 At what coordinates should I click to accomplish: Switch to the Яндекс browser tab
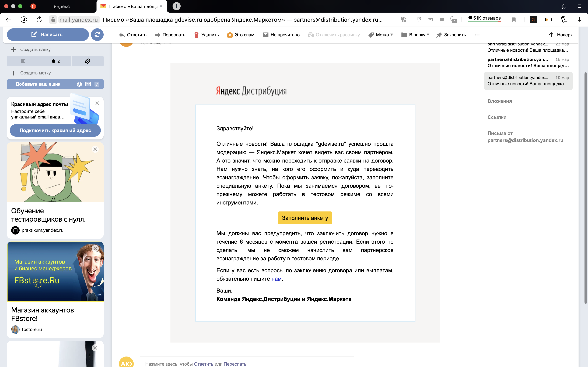pyautogui.click(x=61, y=6)
